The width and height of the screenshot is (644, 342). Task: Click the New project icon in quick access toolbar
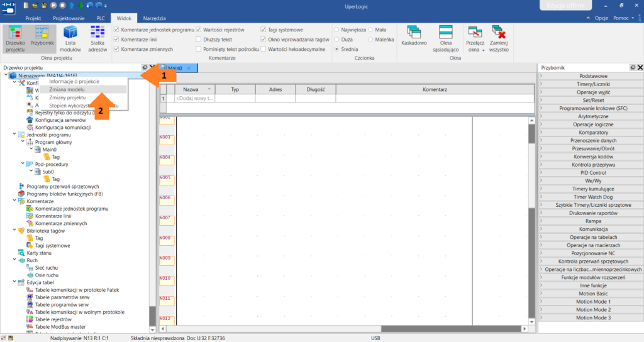[26, 5]
